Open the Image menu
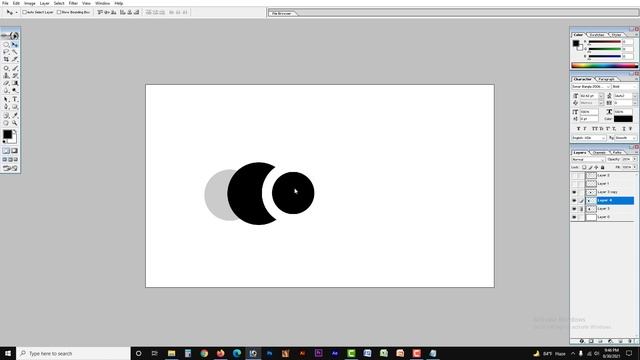640x360 pixels. [29, 3]
